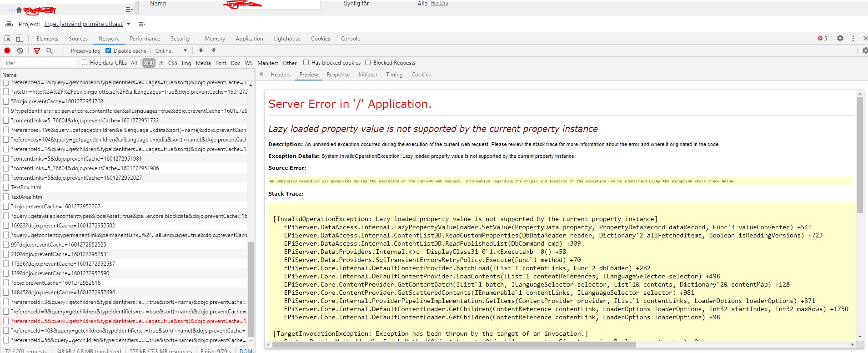The width and height of the screenshot is (868, 353).
Task: Open the network search magnifier
Action: 49,50
